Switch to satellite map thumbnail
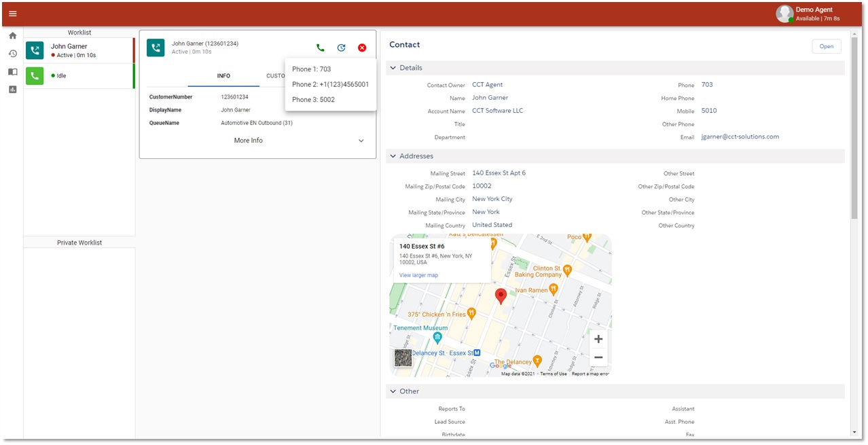The image size is (868, 445). point(403,358)
